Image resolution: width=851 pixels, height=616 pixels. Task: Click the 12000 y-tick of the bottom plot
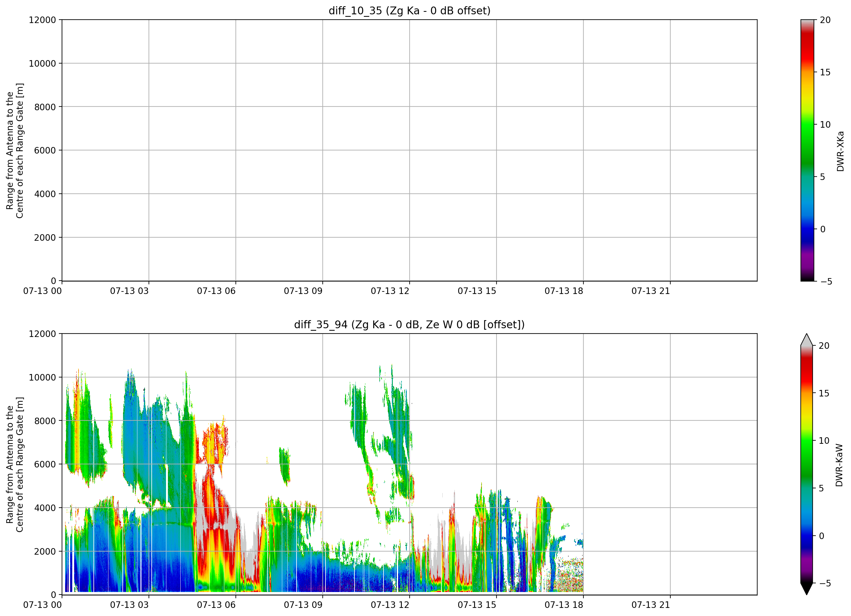pyautogui.click(x=42, y=334)
